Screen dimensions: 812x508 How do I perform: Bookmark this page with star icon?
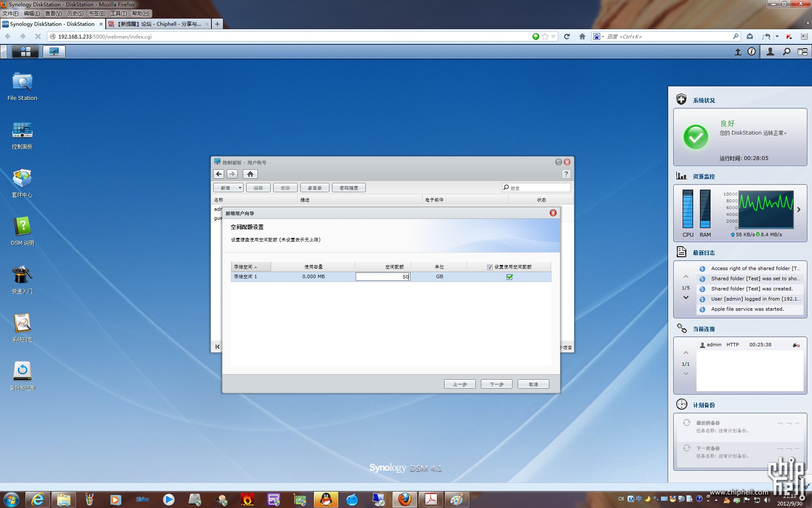pos(545,36)
